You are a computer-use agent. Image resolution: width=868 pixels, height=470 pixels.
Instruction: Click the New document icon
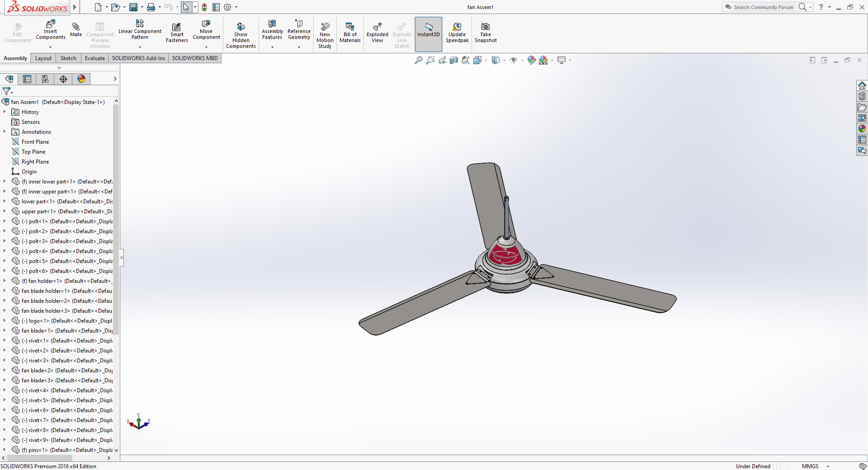point(98,7)
